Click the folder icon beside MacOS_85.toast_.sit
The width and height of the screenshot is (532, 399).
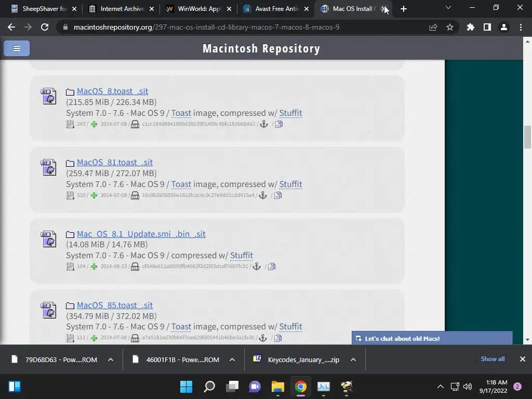pos(70,305)
